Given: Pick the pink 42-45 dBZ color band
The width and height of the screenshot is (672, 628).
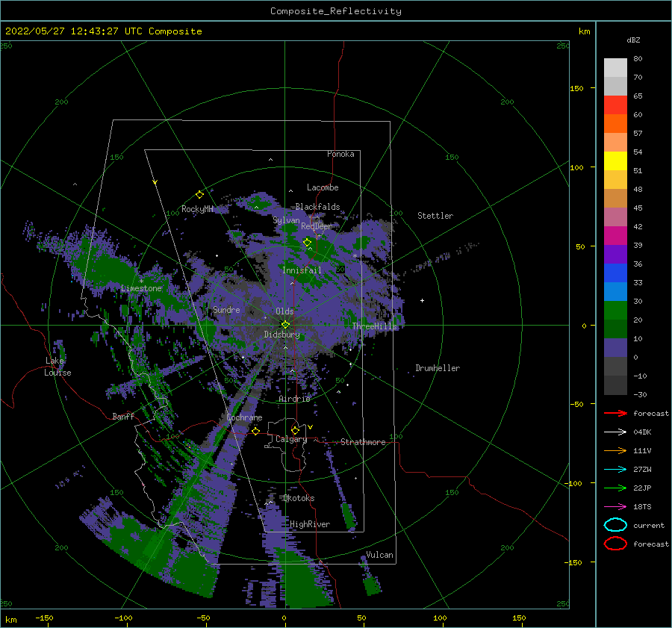Looking at the screenshot, I should click(615, 217).
